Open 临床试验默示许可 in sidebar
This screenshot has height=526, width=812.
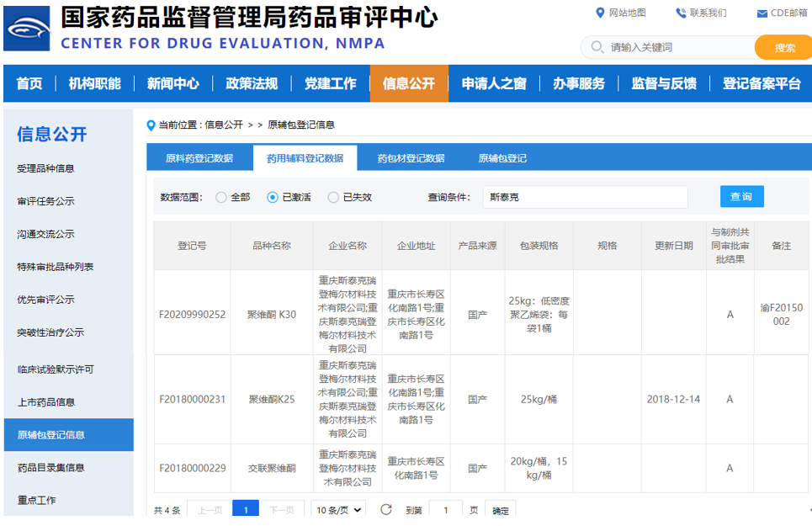pos(56,369)
